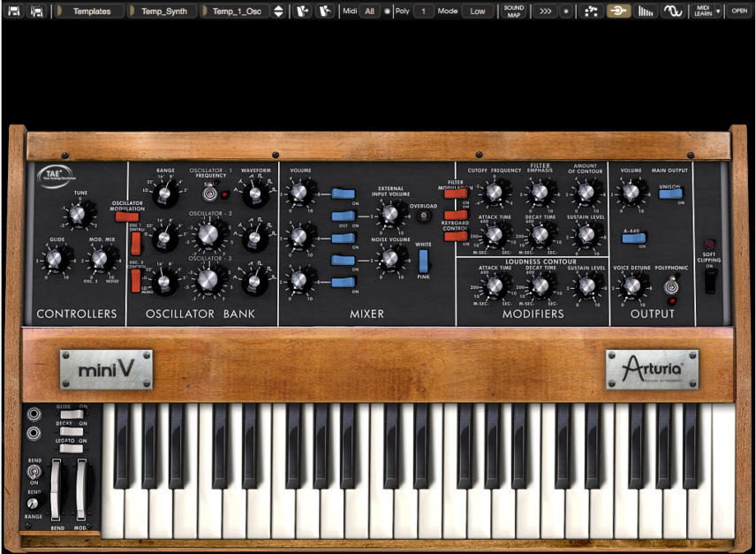Click the Sound Map button

click(513, 11)
